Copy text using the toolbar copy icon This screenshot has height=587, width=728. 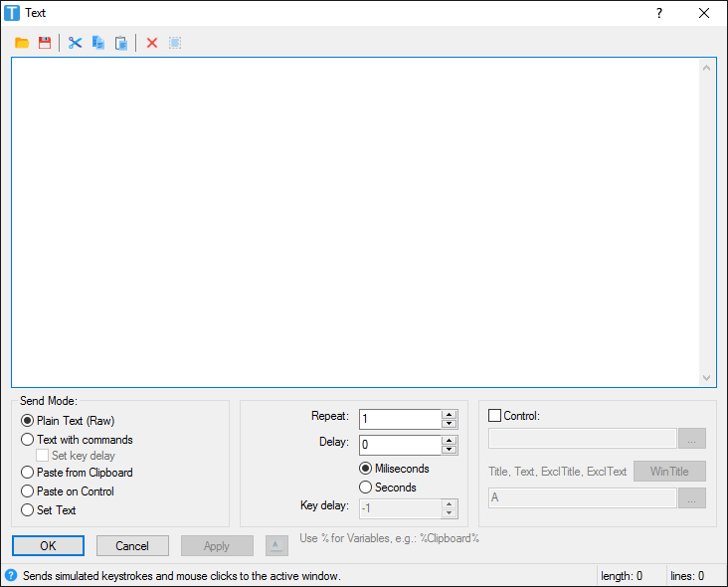coord(98,43)
